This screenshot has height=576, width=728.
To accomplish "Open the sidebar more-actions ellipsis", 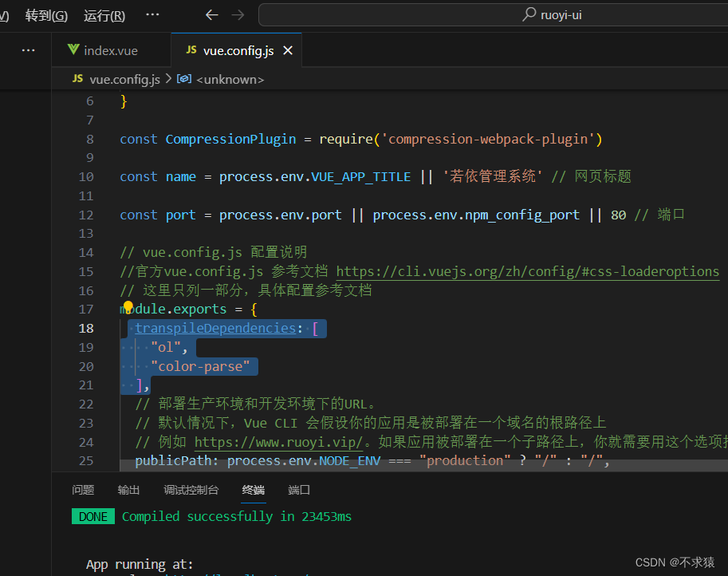I will 29,50.
